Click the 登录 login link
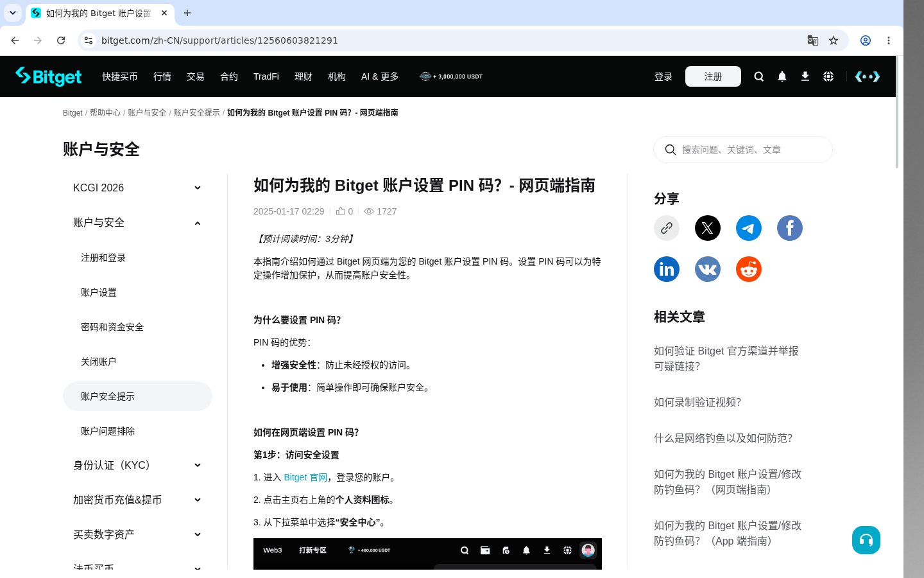 click(x=663, y=76)
